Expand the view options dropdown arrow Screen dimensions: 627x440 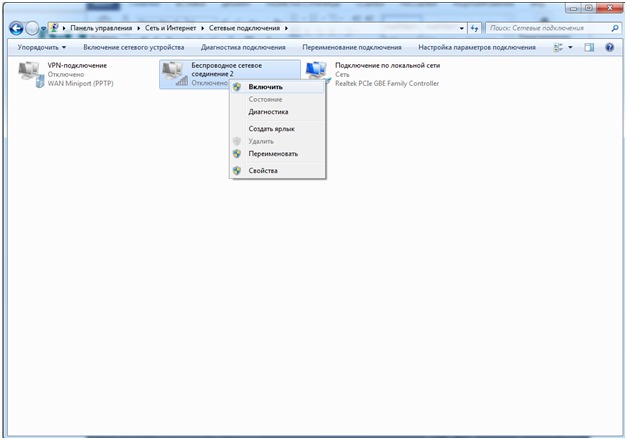571,47
